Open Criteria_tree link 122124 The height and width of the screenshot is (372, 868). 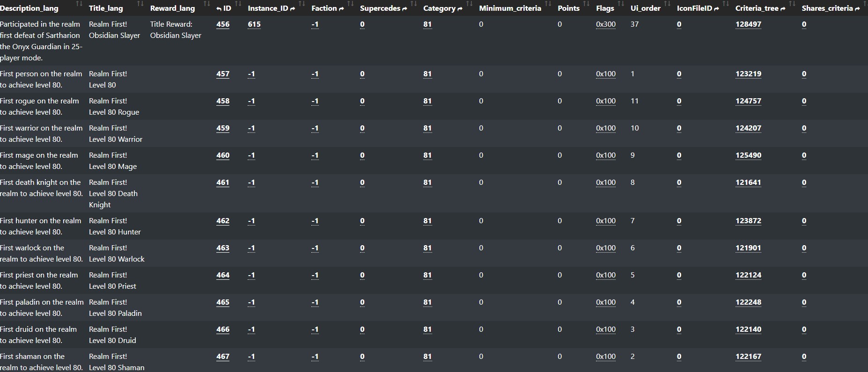748,275
